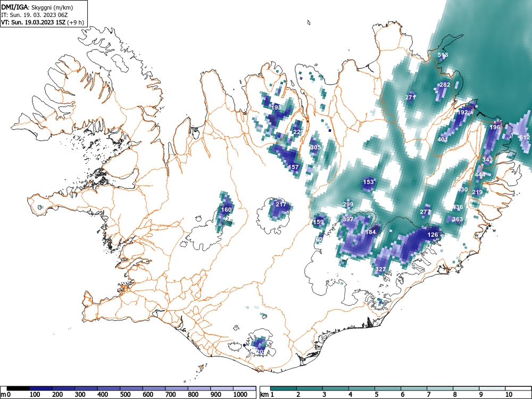Image resolution: width=532 pixels, height=399 pixels.
Task: Click the map value 126
Action: coord(433,235)
